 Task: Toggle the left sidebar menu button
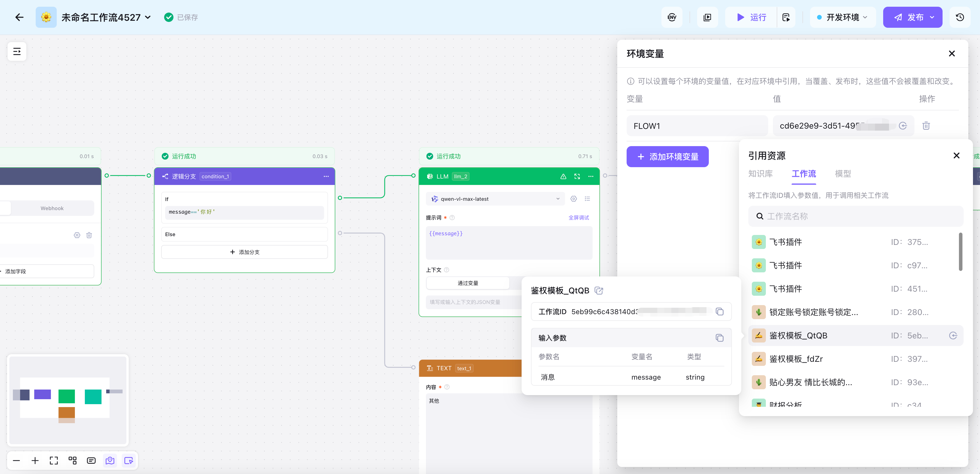click(x=17, y=51)
